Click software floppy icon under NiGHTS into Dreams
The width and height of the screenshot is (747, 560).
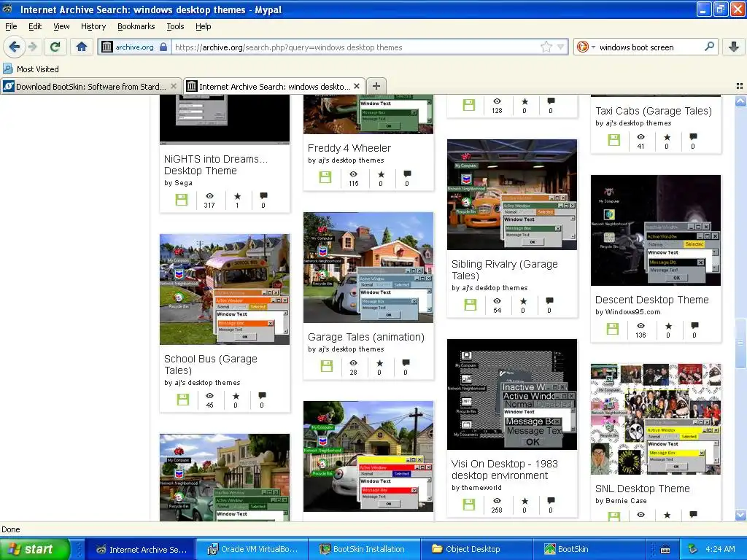(182, 200)
